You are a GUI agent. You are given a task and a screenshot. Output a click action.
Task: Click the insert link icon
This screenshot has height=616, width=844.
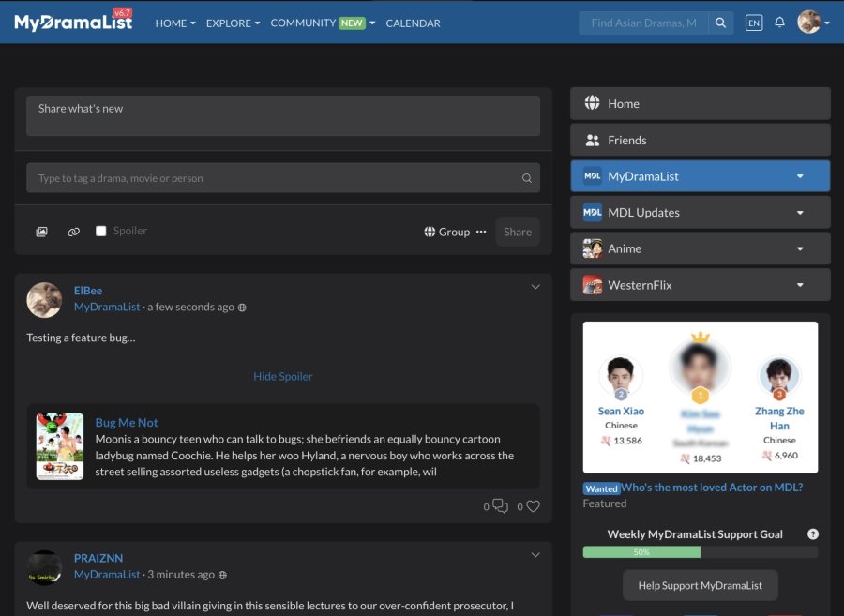click(x=73, y=232)
